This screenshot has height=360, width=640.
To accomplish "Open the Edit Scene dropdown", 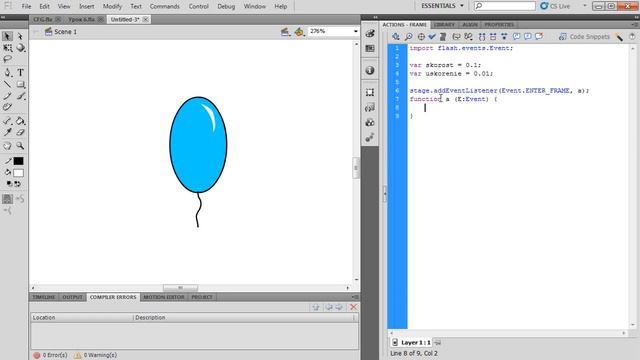I will [x=285, y=31].
